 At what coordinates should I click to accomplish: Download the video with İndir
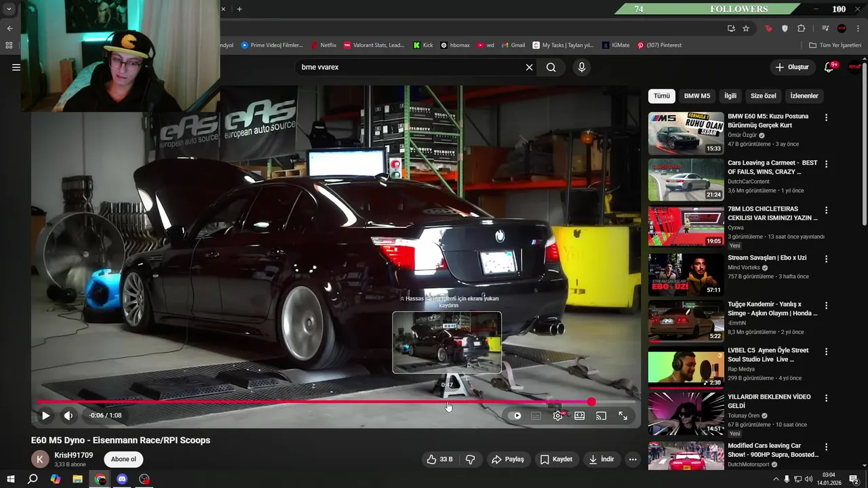pos(601,459)
